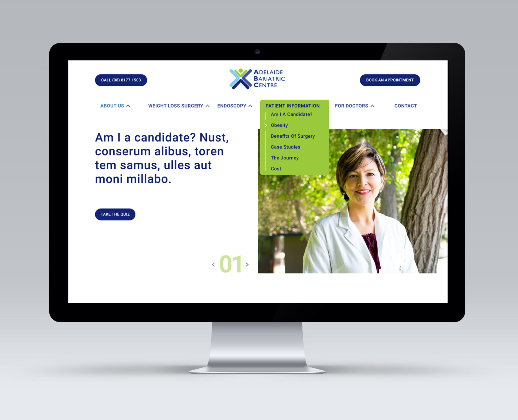Screen dimensions: 518x420
Task: Select the Contact navigation item
Action: click(x=405, y=106)
